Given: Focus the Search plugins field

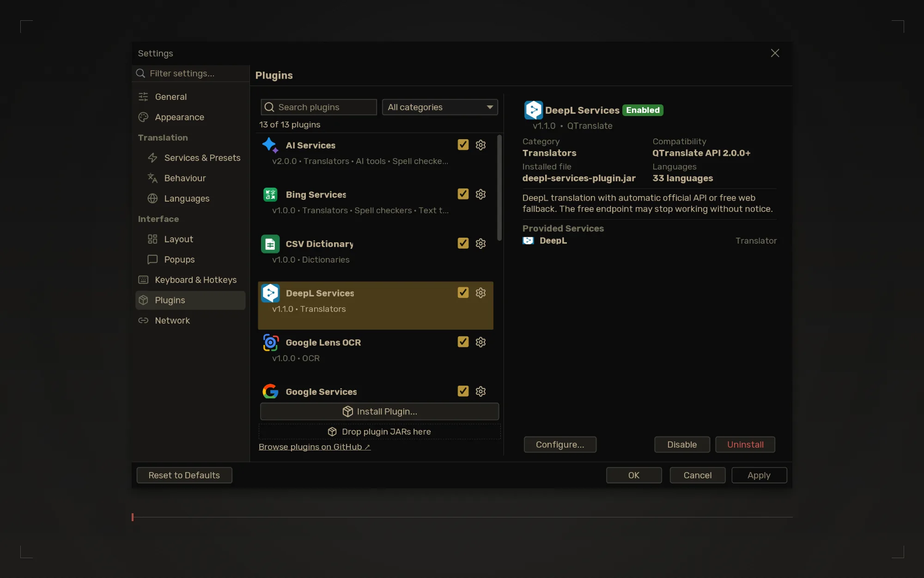Looking at the screenshot, I should click(x=319, y=107).
